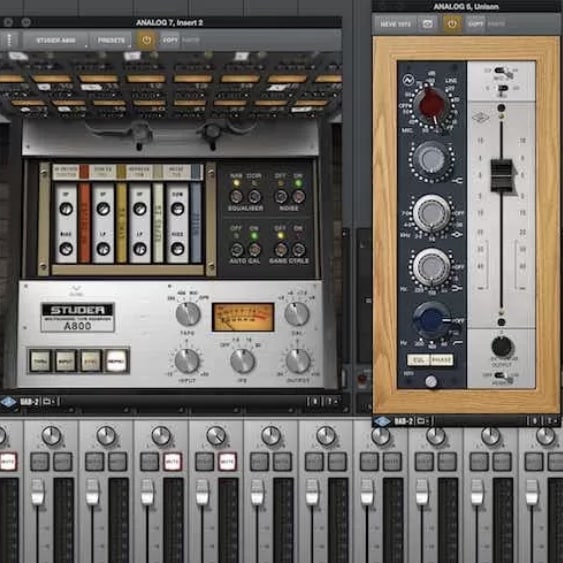Toggle the Neve 1073 plugin power icon
This screenshot has height=563, width=563.
(452, 24)
